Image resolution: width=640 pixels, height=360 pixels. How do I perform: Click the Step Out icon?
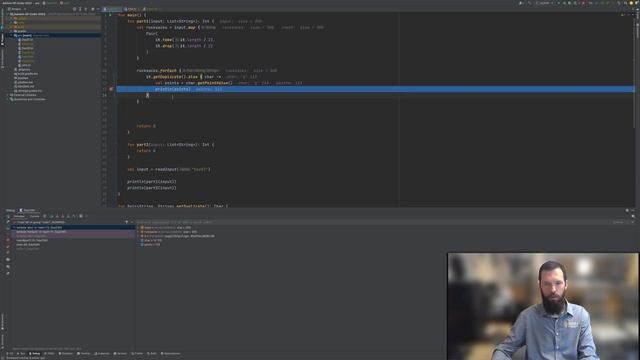68,216
